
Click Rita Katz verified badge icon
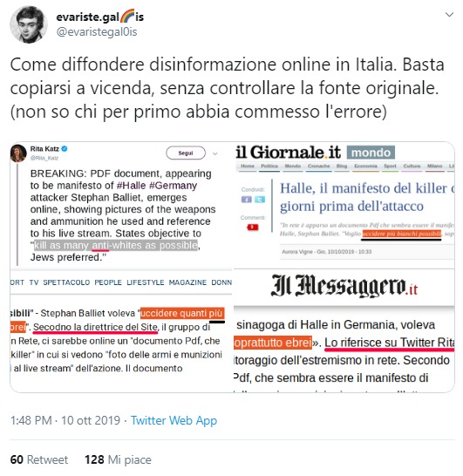(x=65, y=149)
